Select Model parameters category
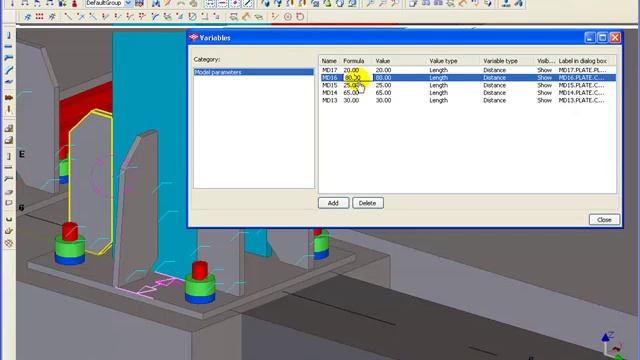640x360 pixels. pos(253,72)
